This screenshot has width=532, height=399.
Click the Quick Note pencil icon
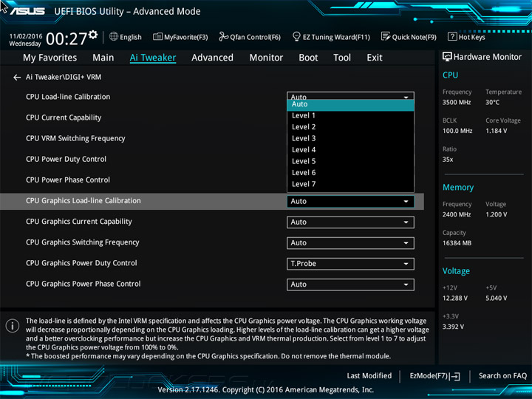(x=386, y=36)
